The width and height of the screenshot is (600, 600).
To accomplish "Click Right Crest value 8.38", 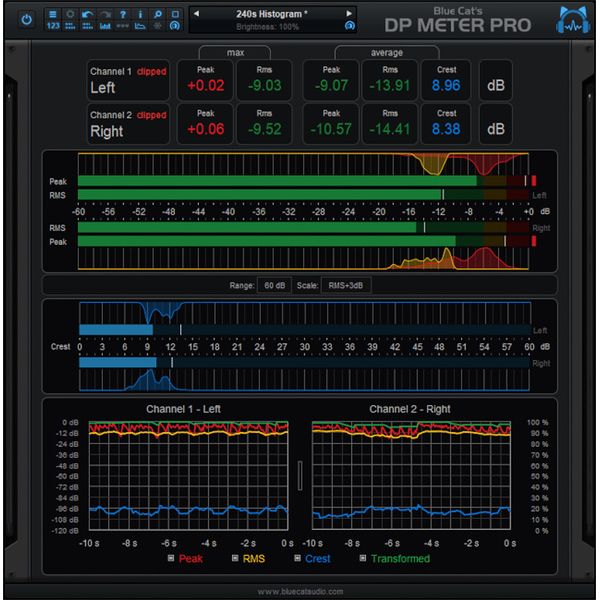I will pyautogui.click(x=446, y=129).
